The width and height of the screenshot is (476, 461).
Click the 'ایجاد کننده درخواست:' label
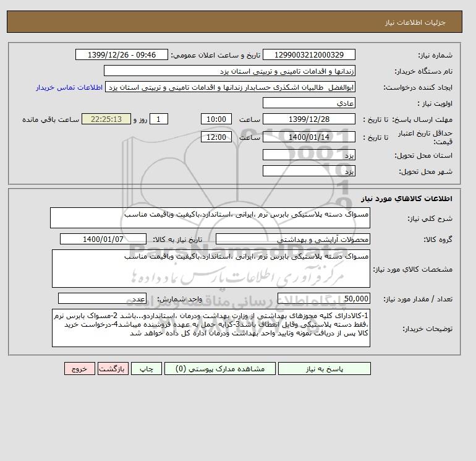click(x=418, y=87)
